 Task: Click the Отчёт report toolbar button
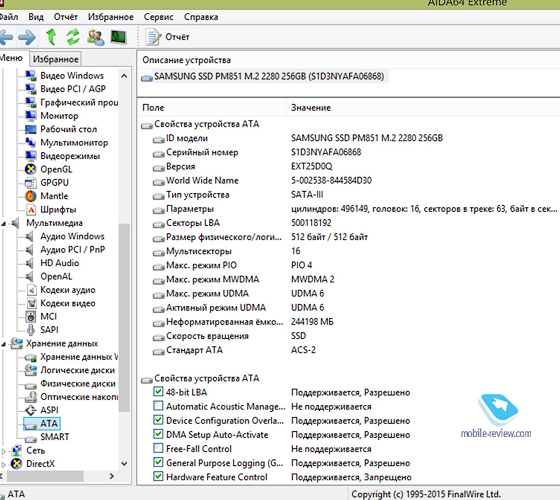(167, 37)
